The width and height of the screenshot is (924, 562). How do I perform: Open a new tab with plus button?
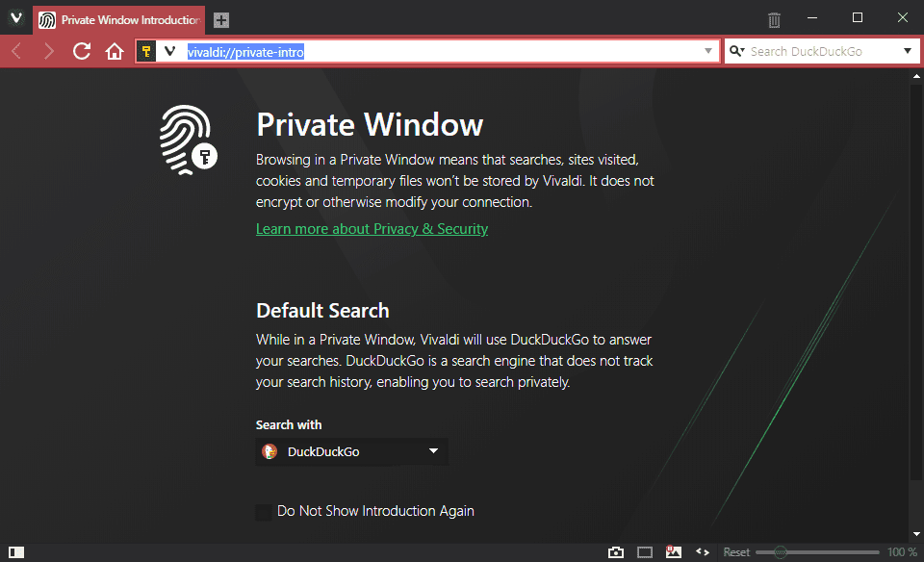221,19
